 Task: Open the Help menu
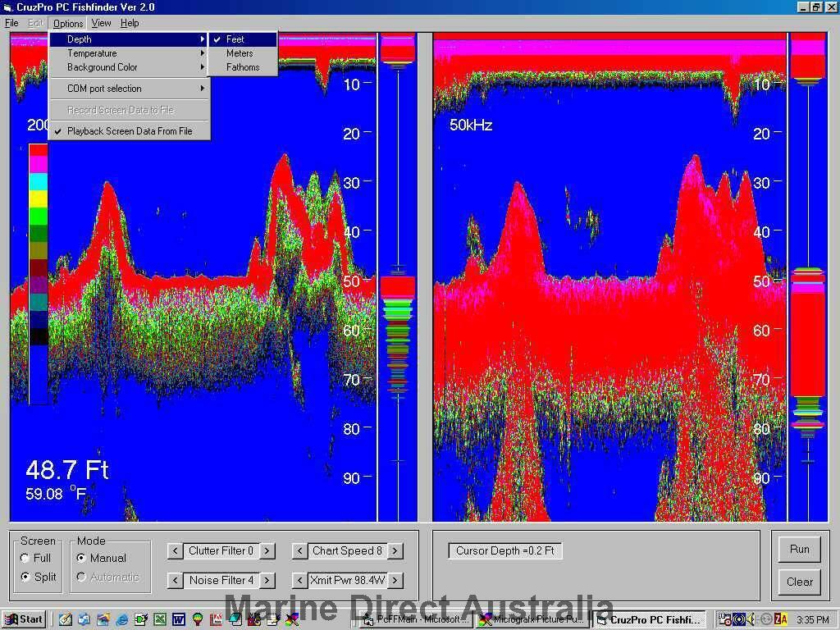(x=130, y=23)
